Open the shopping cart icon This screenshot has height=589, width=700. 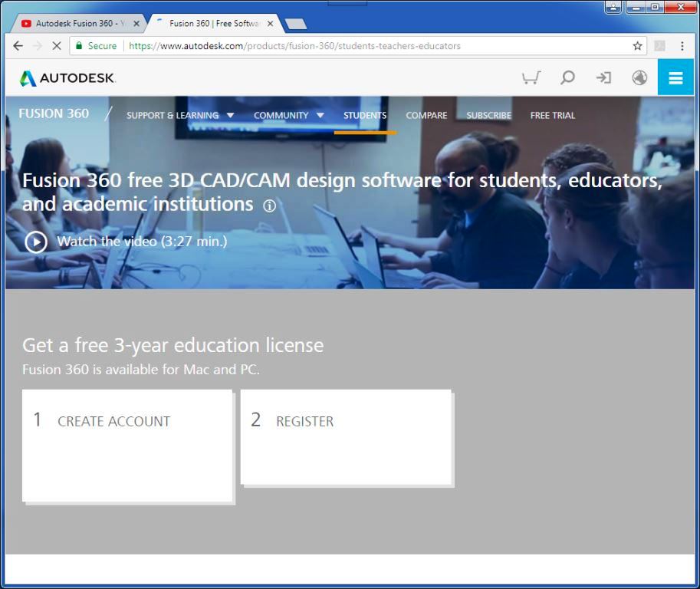pos(531,77)
